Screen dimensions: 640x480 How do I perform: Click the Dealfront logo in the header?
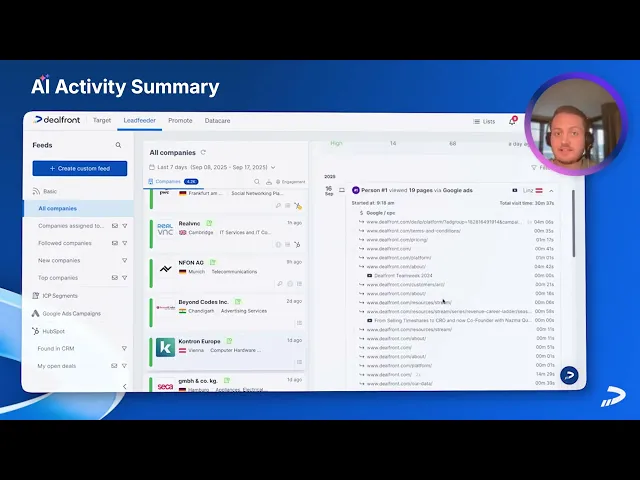57,120
